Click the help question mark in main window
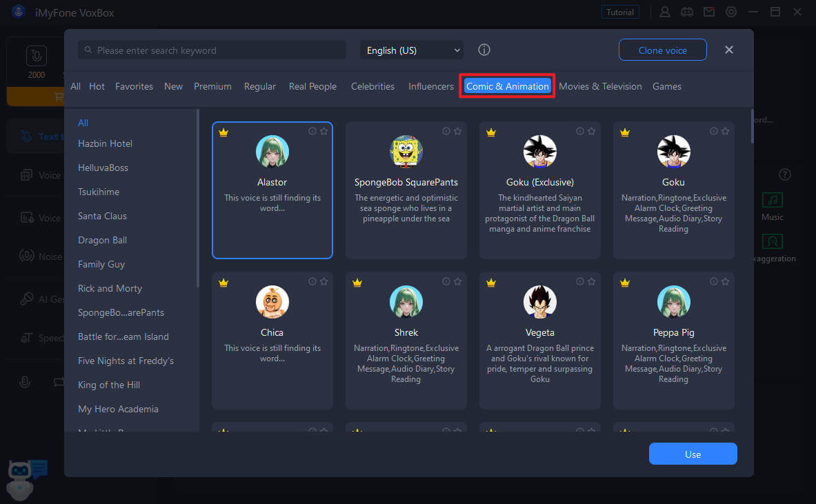Viewport: 816px width, 504px height. [785, 174]
